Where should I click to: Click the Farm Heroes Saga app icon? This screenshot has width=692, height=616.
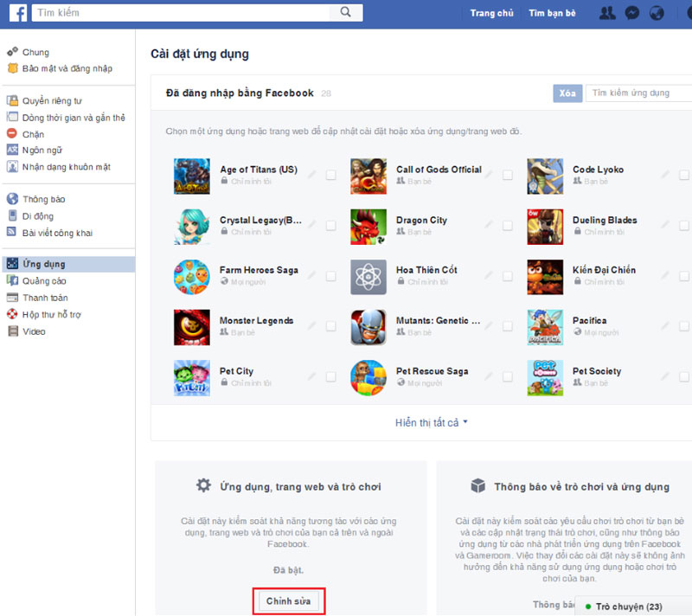click(192, 277)
